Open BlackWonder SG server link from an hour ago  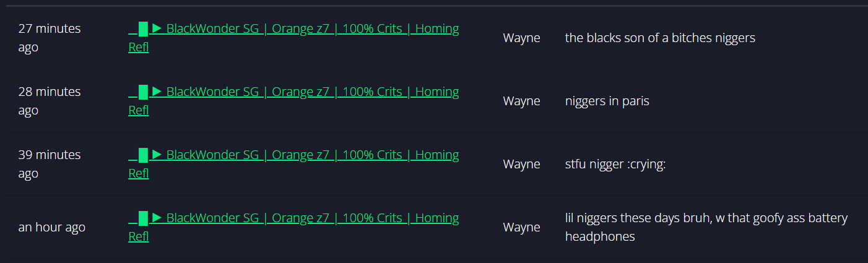pos(293,227)
